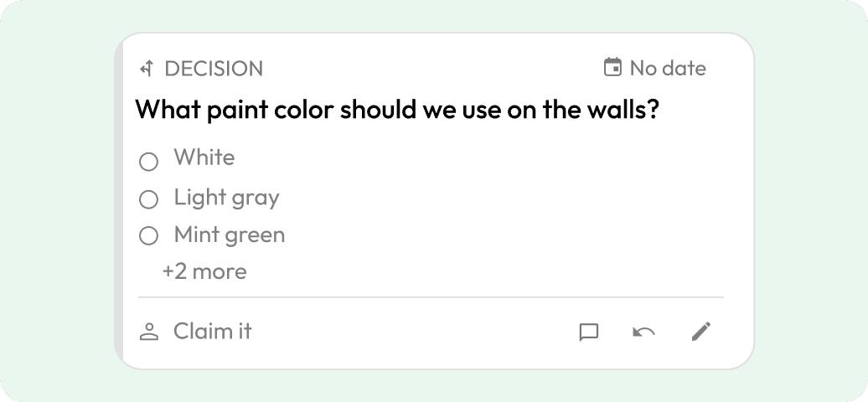Click the calendar icon beside No date
Screen dimensions: 868x402
point(612,68)
